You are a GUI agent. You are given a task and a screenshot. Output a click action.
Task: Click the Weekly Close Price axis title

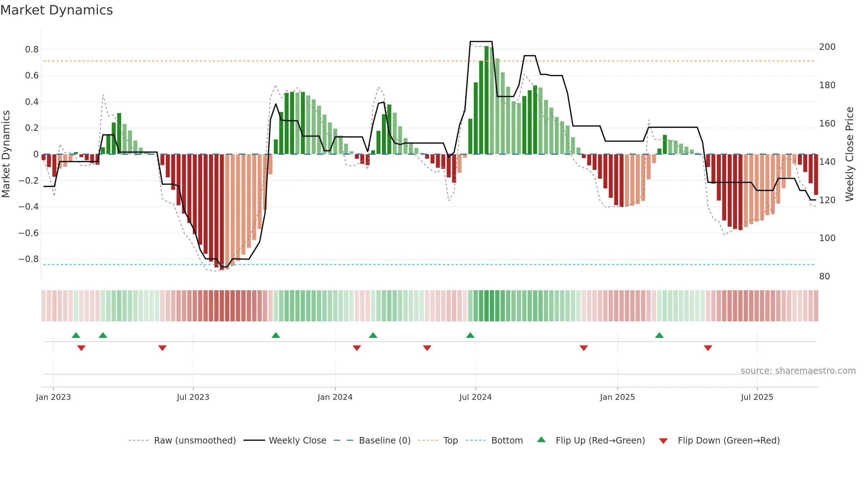[x=850, y=154]
